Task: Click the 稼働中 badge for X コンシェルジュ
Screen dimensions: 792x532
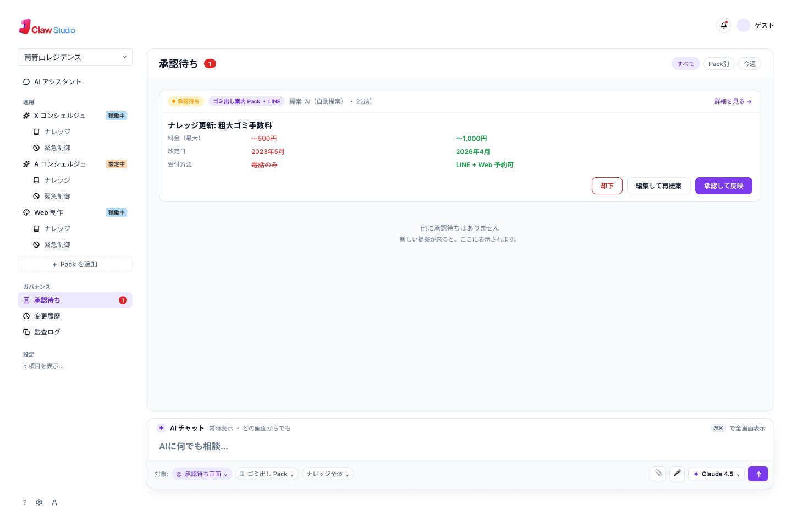Action: point(117,116)
